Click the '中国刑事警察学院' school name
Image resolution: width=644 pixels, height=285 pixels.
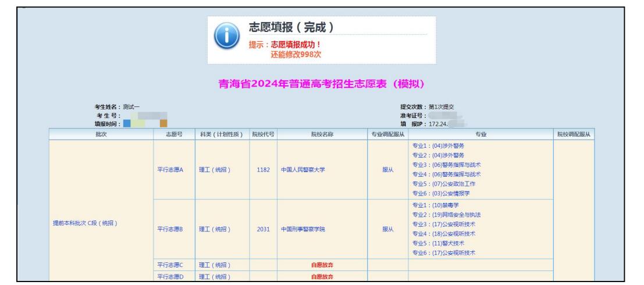point(303,229)
